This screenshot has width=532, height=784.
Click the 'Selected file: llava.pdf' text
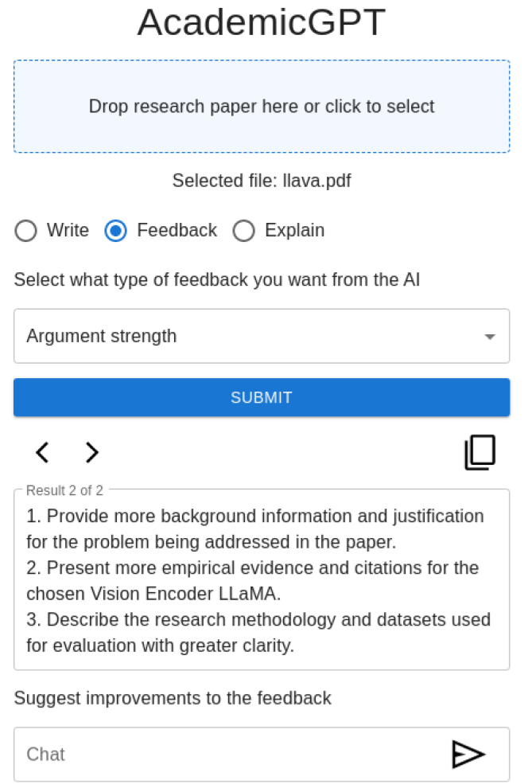262,181
